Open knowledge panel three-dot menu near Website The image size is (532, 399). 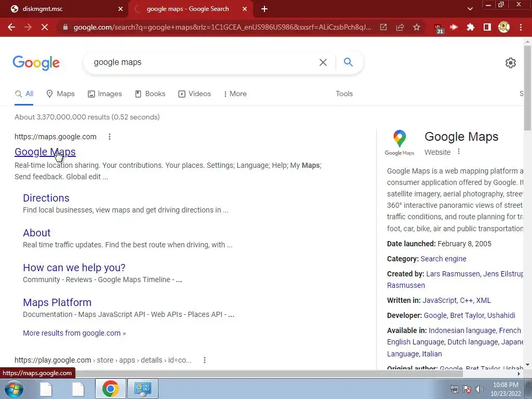click(459, 152)
